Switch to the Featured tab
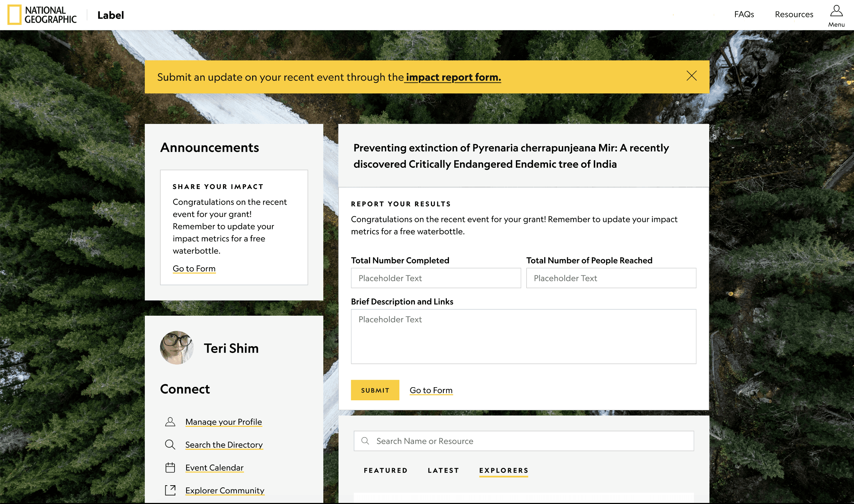Screen dimensions: 854x504 click(x=386, y=470)
